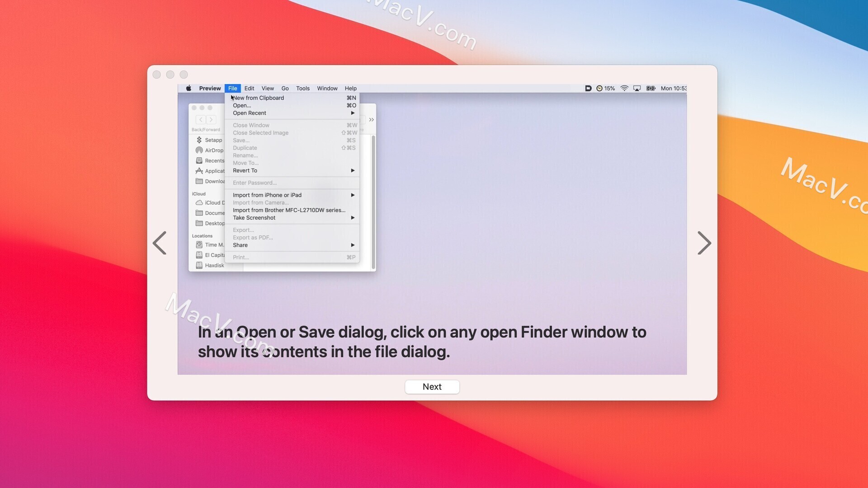Choose New from Clipboard
Viewport: 868px width, 488px height.
(x=292, y=98)
